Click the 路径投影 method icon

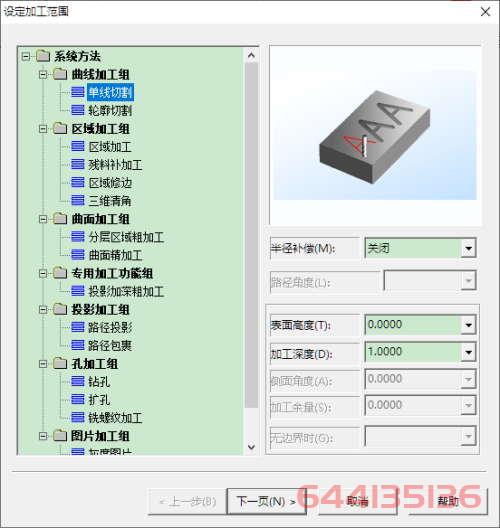(78, 327)
